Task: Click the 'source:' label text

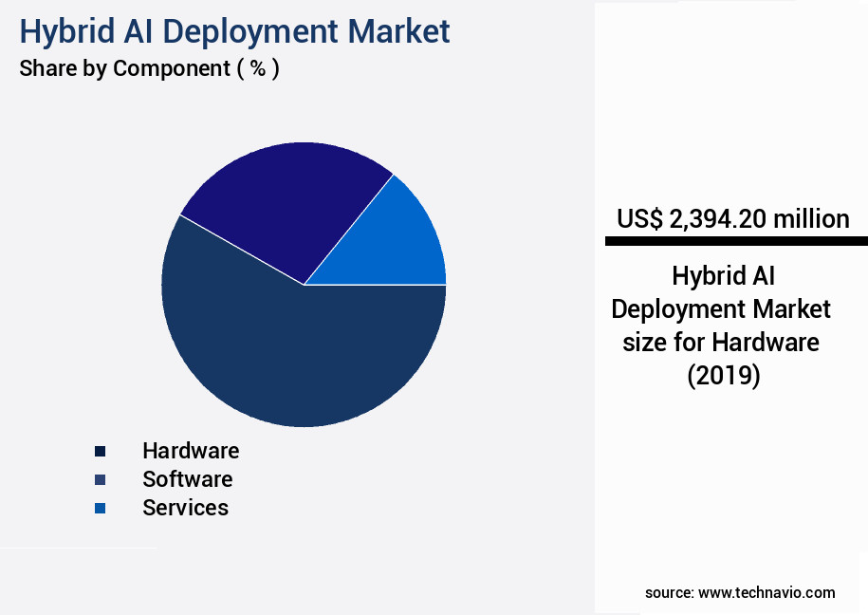Action: tap(669, 592)
